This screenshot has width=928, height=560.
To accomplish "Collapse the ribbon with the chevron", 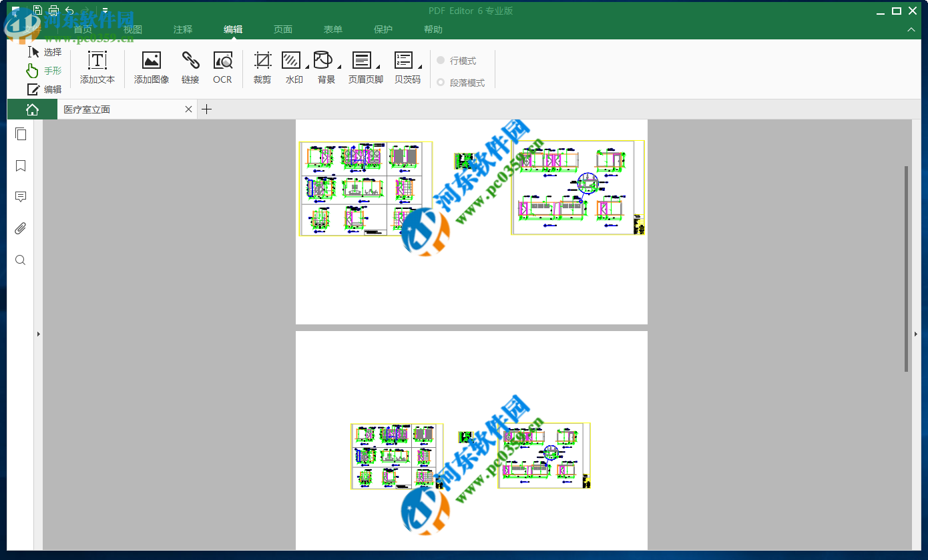I will [x=911, y=29].
